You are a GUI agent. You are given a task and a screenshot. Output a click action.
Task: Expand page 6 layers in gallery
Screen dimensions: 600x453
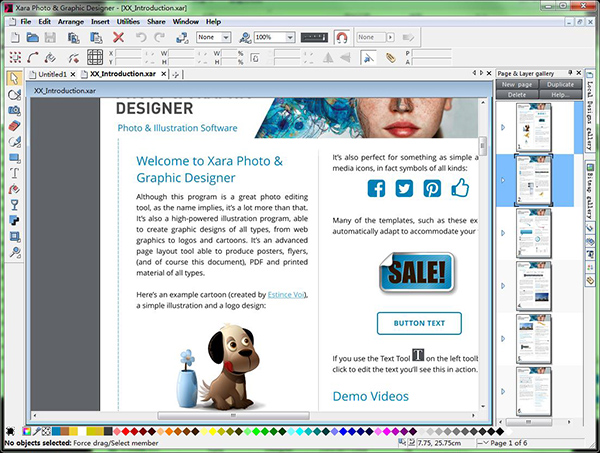coord(503,391)
